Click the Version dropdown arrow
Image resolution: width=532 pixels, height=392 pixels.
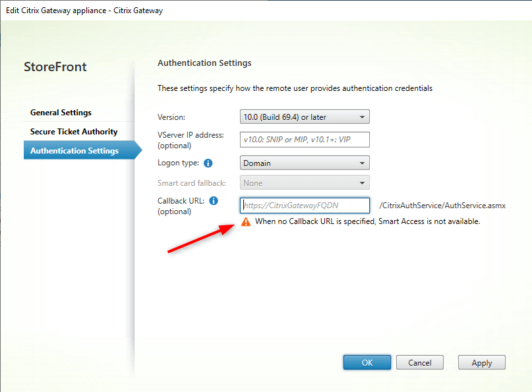(x=363, y=116)
